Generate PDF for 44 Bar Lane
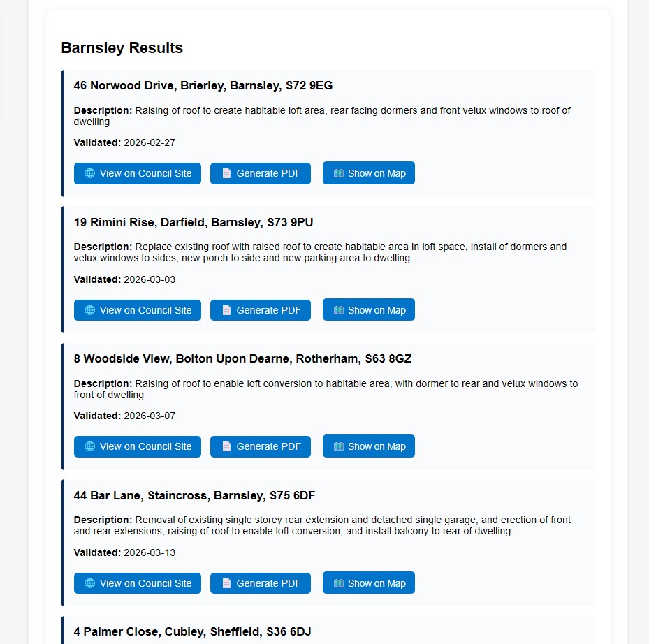Image resolution: width=649 pixels, height=644 pixels. [260, 583]
